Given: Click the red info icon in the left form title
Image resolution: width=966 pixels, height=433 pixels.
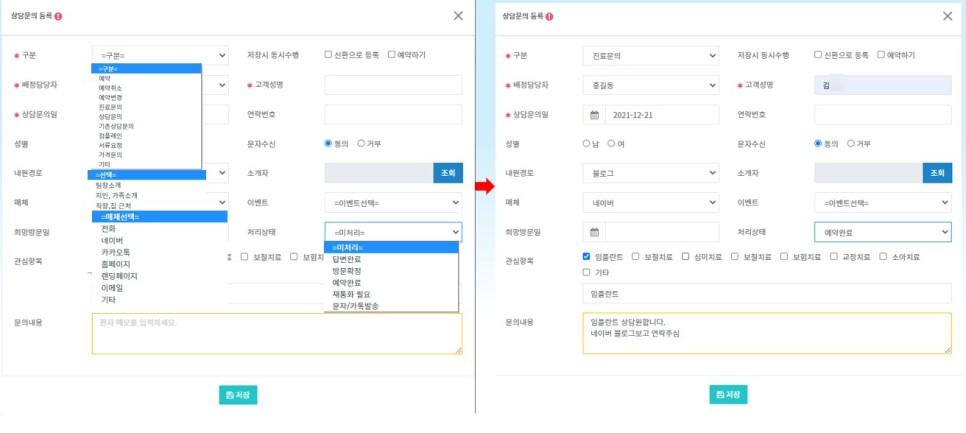Looking at the screenshot, I should click(58, 17).
